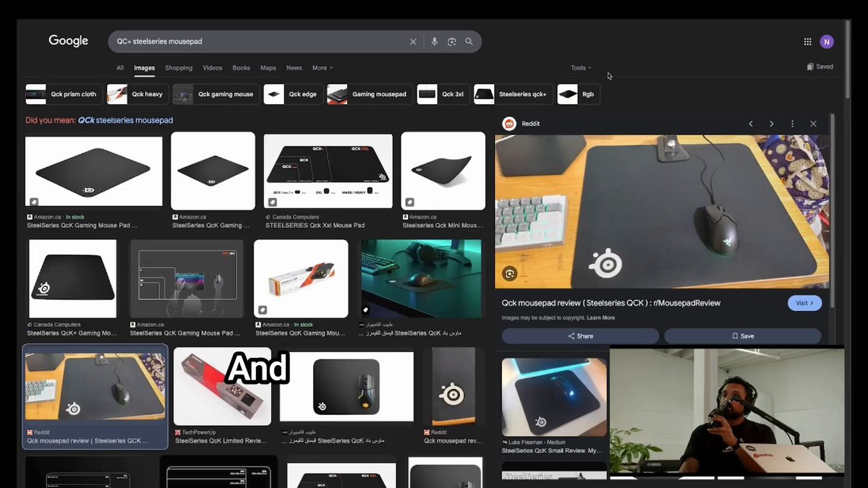
Task: Click the Share button
Action: pyautogui.click(x=580, y=336)
